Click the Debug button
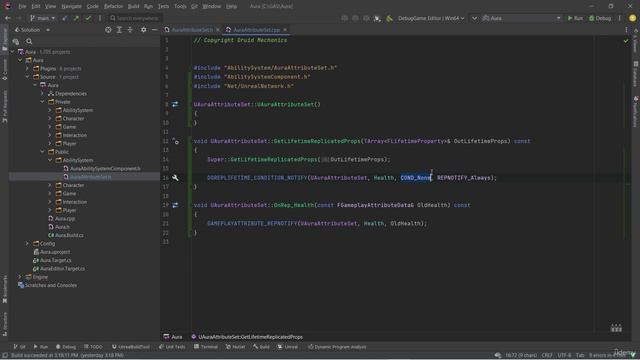The image size is (640, 360). click(600, 18)
